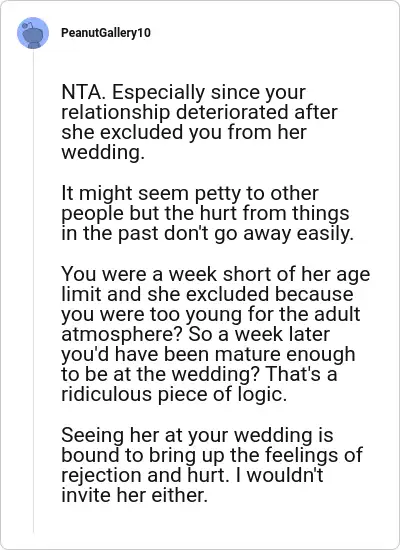Click the line 'bound to bring up the feelings of'

click(212, 455)
